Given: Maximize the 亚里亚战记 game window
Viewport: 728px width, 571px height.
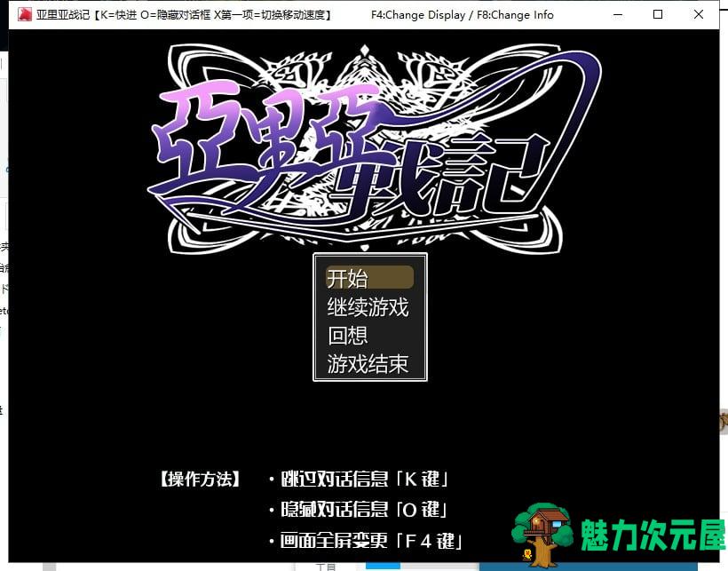Looking at the screenshot, I should tap(658, 14).
